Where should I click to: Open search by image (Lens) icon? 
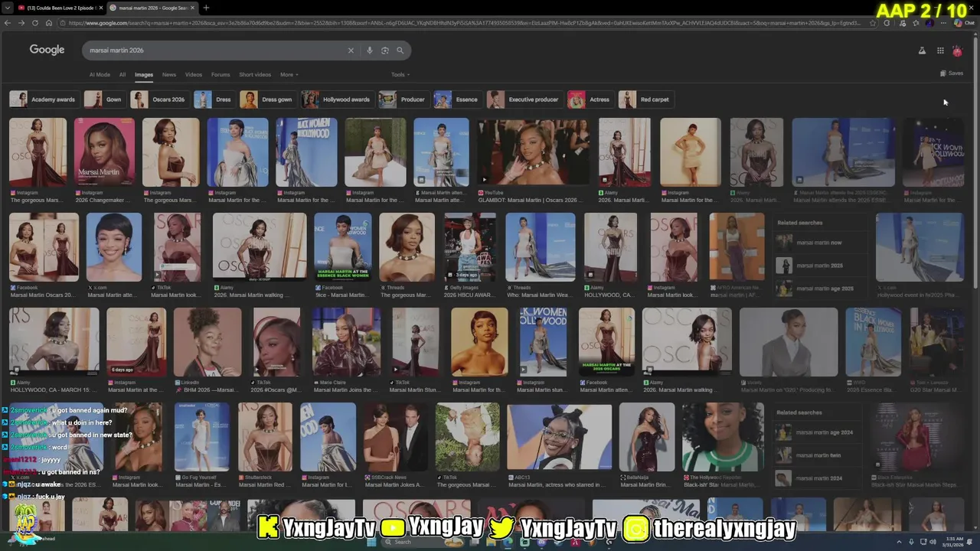pyautogui.click(x=384, y=51)
